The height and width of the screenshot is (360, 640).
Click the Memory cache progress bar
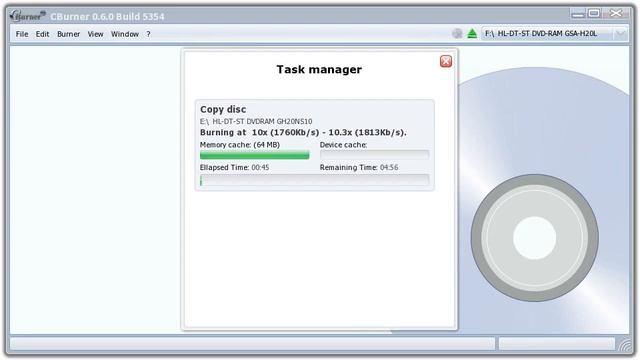(x=254, y=155)
